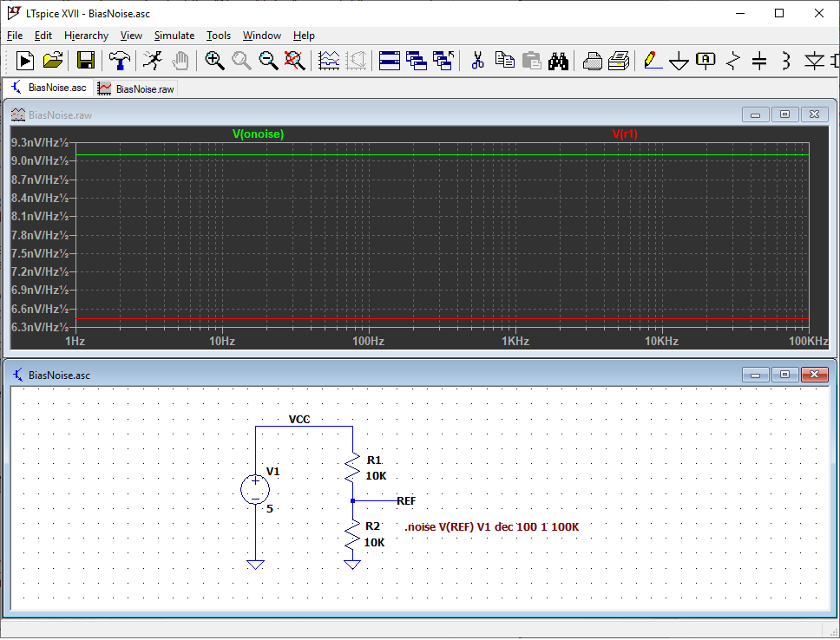This screenshot has width=840, height=640.
Task: Open the Simulate menu
Action: [174, 36]
